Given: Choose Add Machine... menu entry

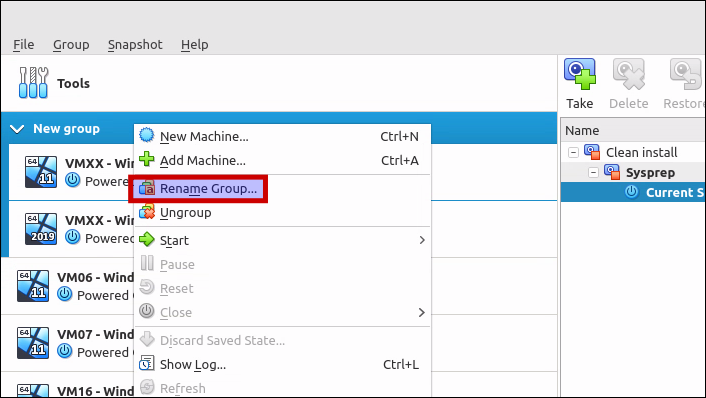Looking at the screenshot, I should pos(282,160).
